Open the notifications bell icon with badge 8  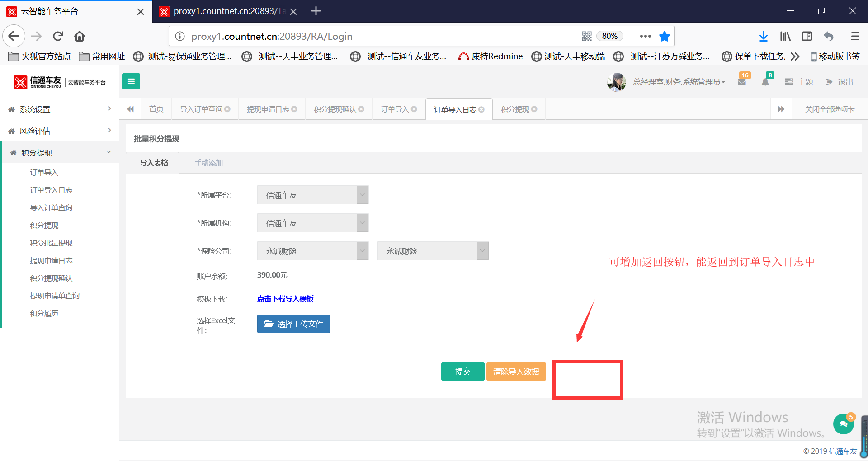[765, 82]
